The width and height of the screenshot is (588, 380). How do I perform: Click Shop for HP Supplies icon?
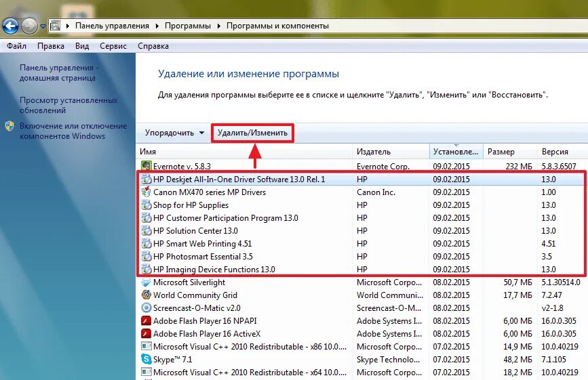[146, 205]
